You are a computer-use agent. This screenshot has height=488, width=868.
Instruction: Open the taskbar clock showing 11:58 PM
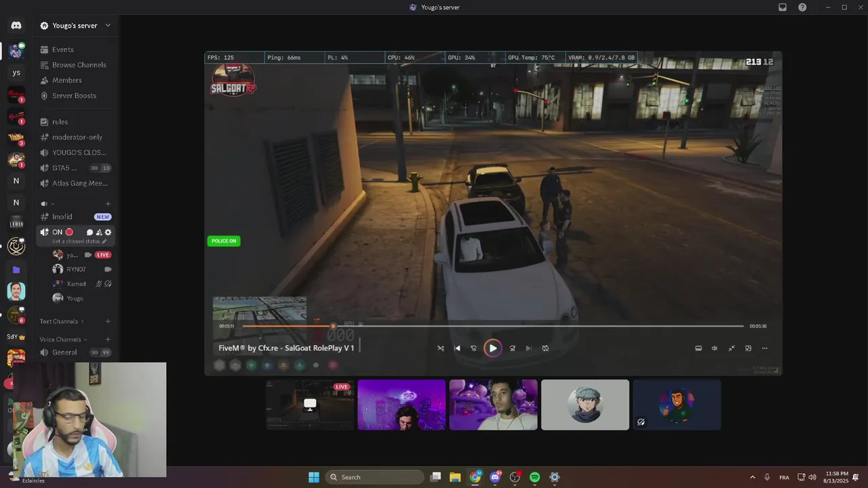(837, 477)
